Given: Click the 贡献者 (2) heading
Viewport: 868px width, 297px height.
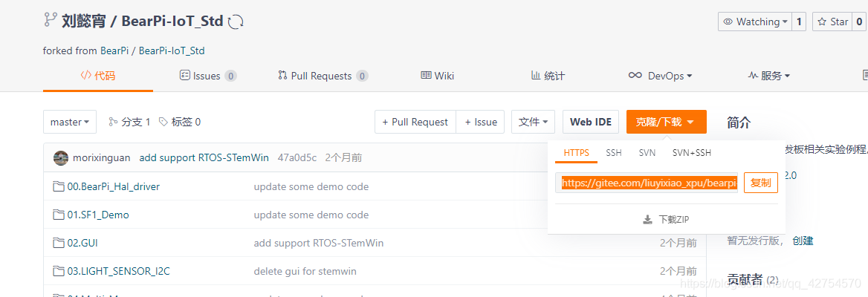Looking at the screenshot, I should click(753, 280).
